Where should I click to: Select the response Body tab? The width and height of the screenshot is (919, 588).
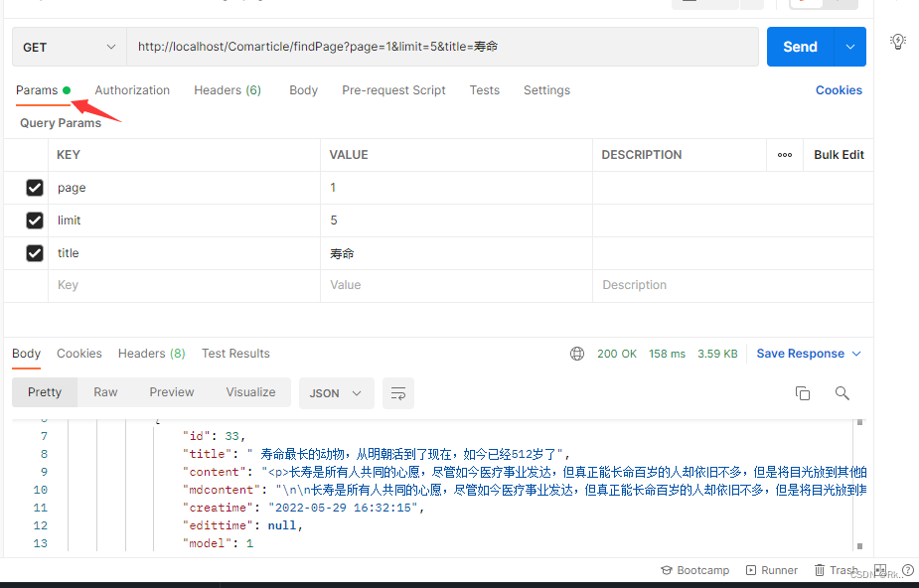click(27, 354)
